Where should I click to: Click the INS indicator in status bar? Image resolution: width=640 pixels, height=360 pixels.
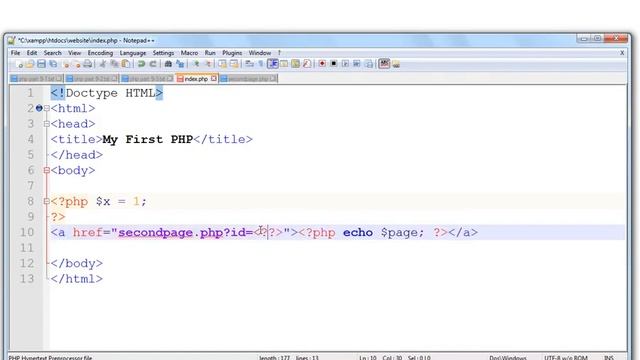point(609,358)
